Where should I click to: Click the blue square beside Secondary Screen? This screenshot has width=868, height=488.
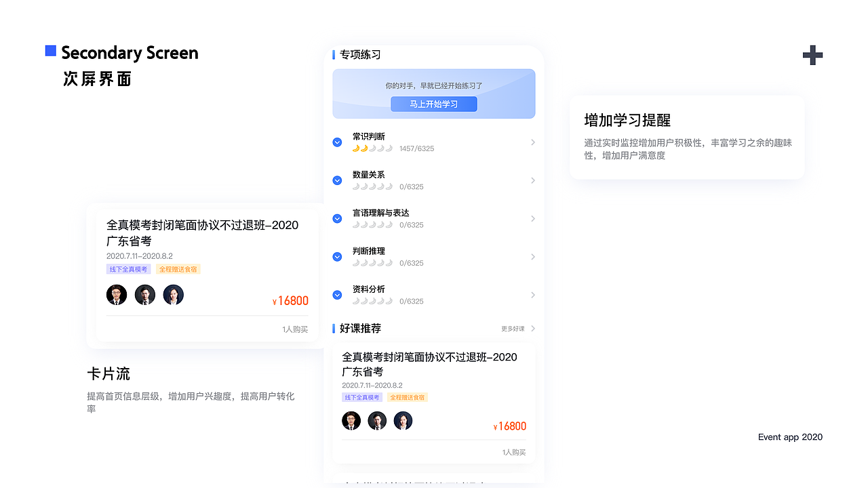pyautogui.click(x=51, y=51)
